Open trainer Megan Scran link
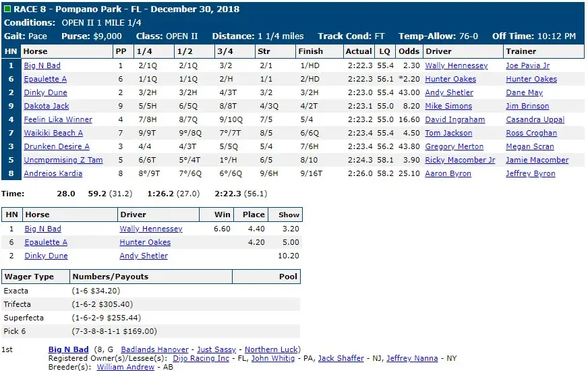Image resolution: width=588 pixels, height=371 pixels. tap(530, 146)
